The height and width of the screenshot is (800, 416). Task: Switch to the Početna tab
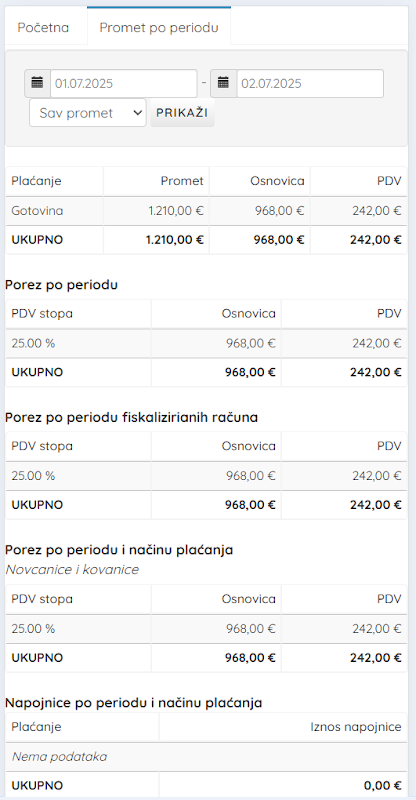pyautogui.click(x=43, y=28)
